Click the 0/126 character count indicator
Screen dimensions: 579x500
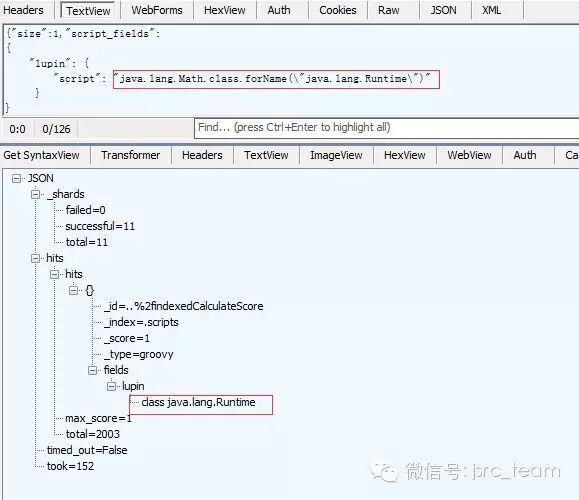coord(56,129)
